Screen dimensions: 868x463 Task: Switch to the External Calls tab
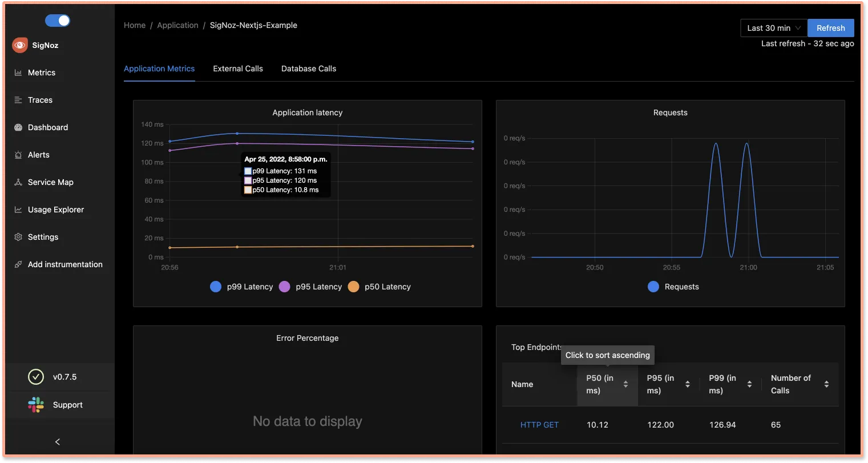(x=238, y=69)
